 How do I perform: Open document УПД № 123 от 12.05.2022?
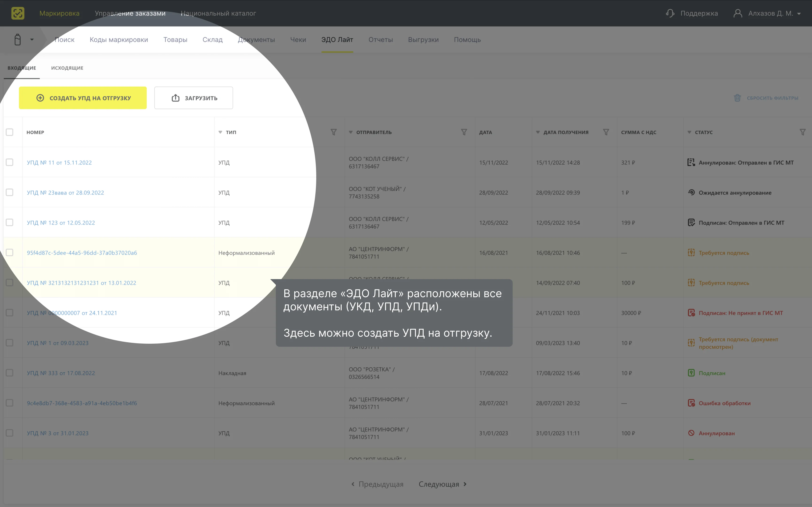(61, 223)
